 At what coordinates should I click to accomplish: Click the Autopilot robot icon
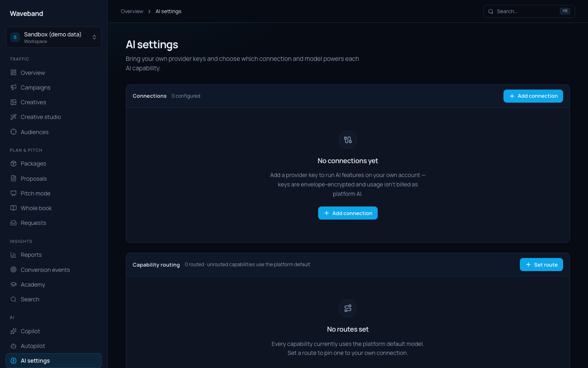13,346
